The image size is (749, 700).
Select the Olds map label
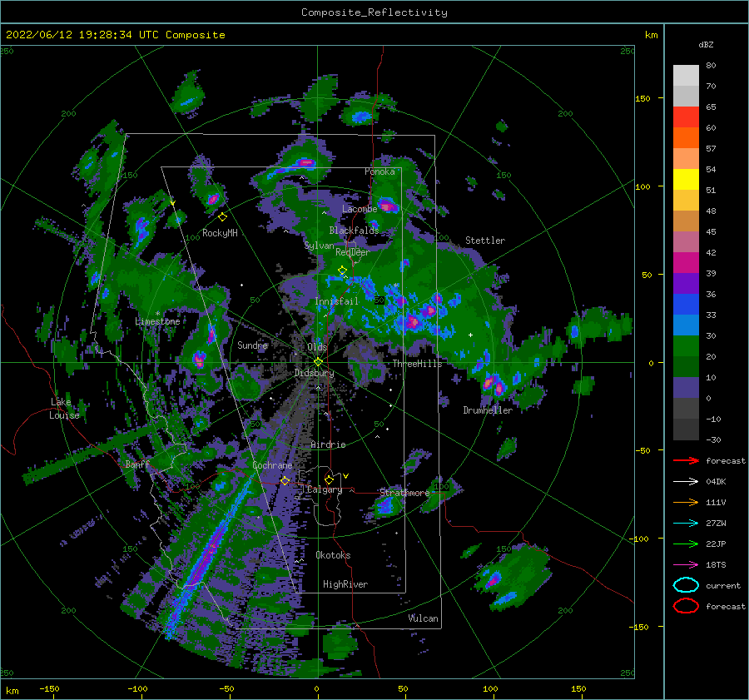tap(317, 347)
